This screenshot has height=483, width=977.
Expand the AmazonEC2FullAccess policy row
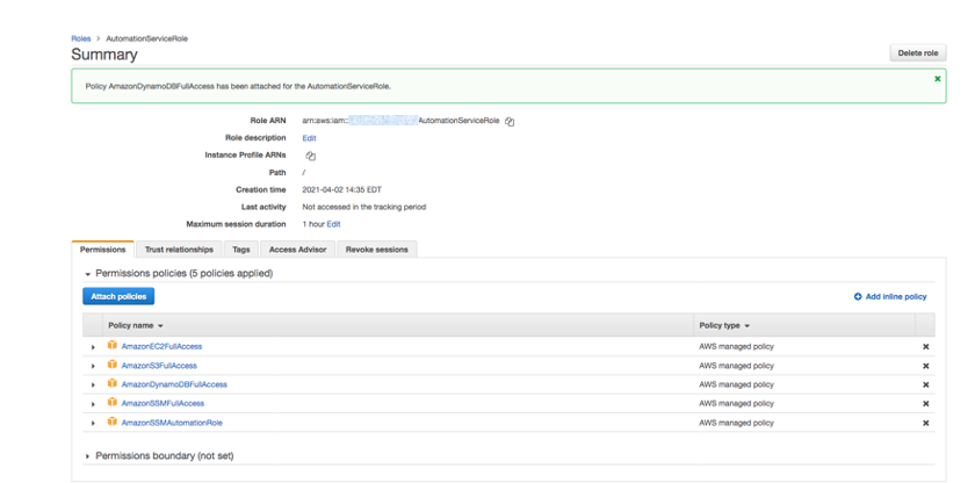(93, 347)
